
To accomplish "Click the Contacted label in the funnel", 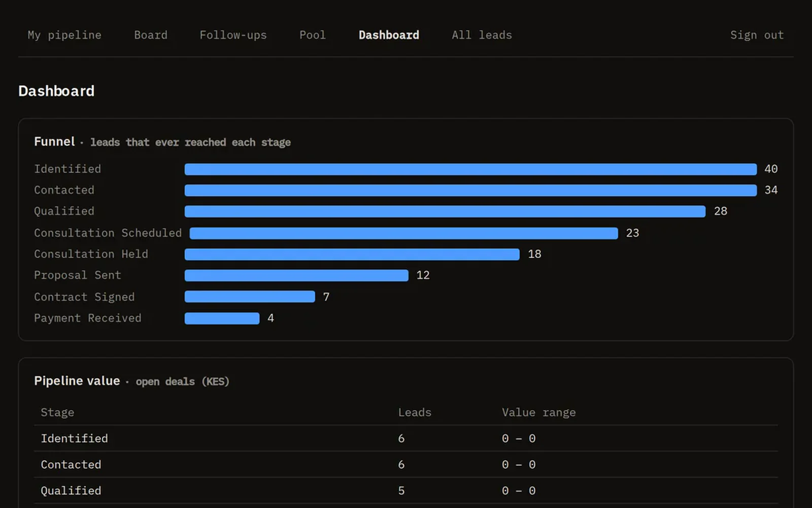I will [64, 190].
